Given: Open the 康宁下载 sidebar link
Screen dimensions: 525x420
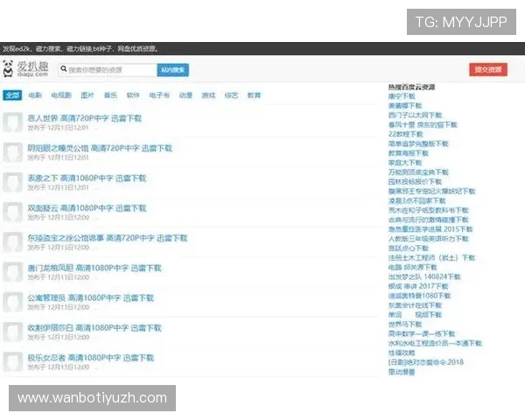Looking at the screenshot, I should pos(402,96).
